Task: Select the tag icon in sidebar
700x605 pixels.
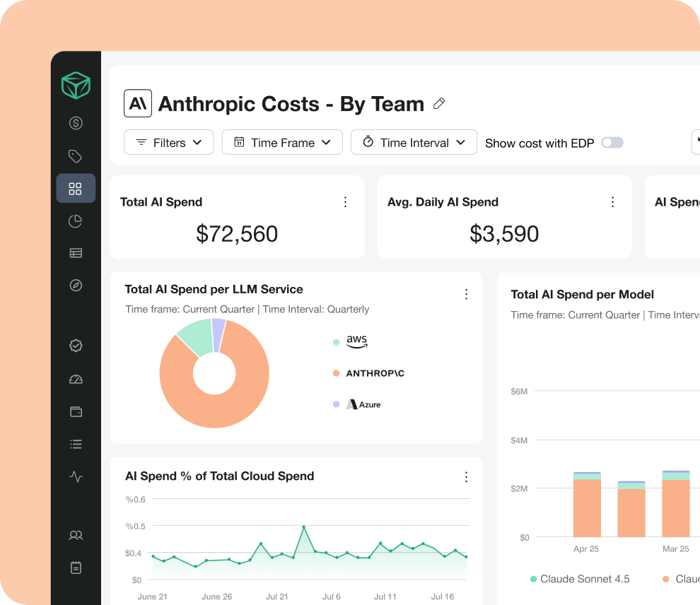Action: click(x=76, y=156)
